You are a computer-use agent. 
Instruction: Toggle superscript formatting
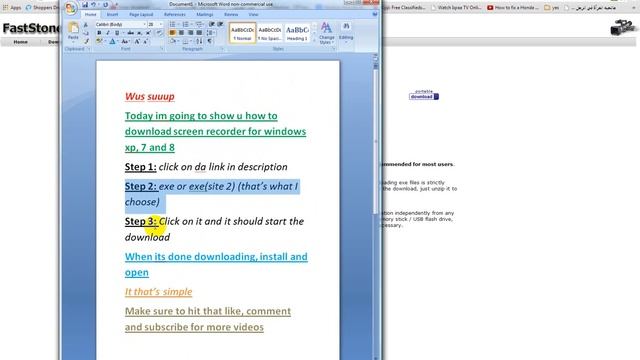[x=148, y=33]
